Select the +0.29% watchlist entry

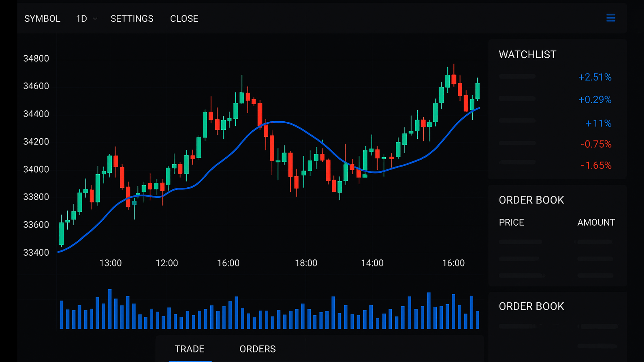point(595,100)
